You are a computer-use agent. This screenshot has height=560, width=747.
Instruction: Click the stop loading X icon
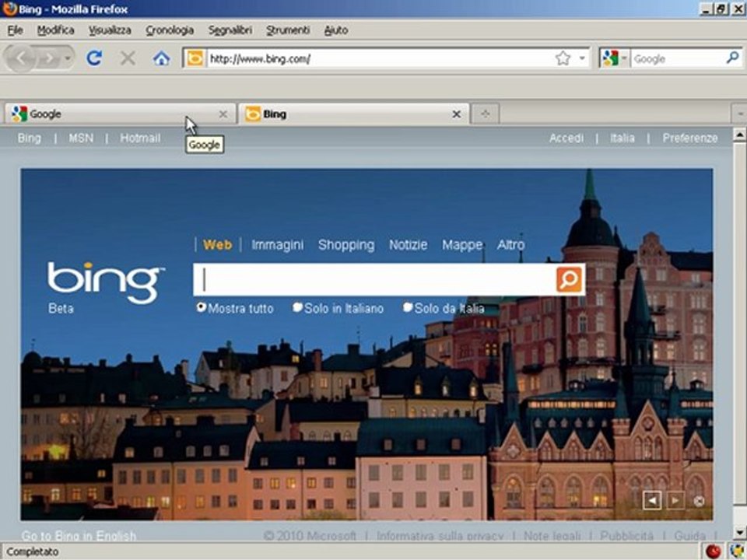[x=128, y=58]
